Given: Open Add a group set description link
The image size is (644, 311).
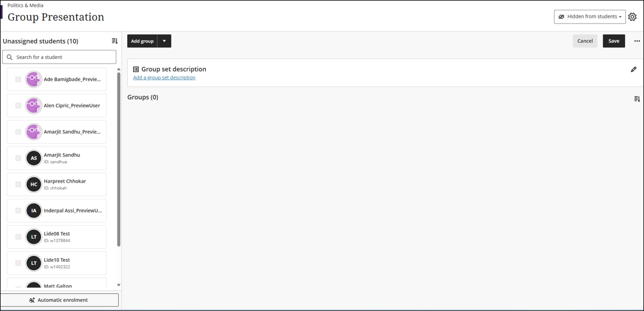Looking at the screenshot, I should coord(164,77).
